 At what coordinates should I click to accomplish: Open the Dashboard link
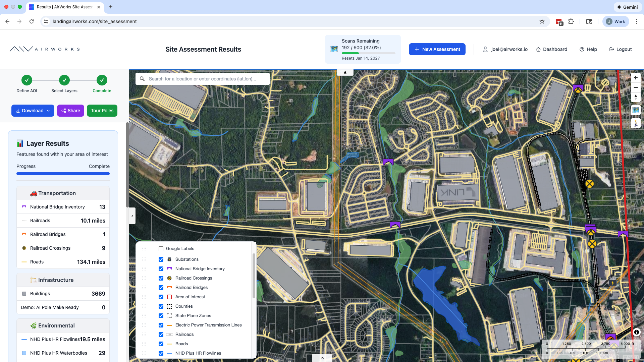551,49
